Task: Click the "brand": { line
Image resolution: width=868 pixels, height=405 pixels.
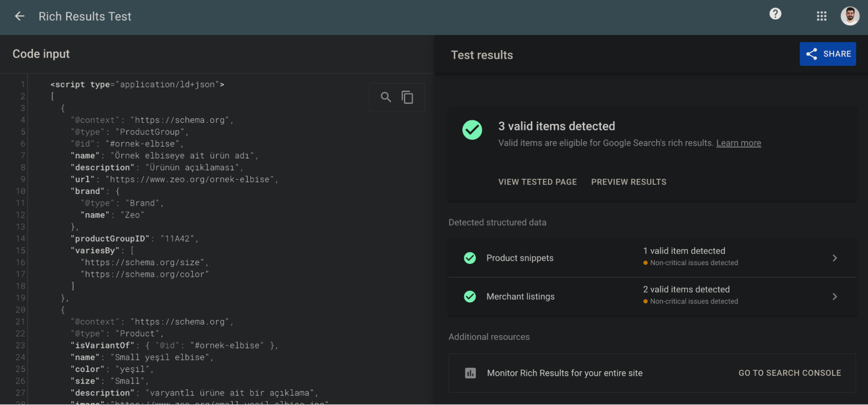Action: (95, 191)
